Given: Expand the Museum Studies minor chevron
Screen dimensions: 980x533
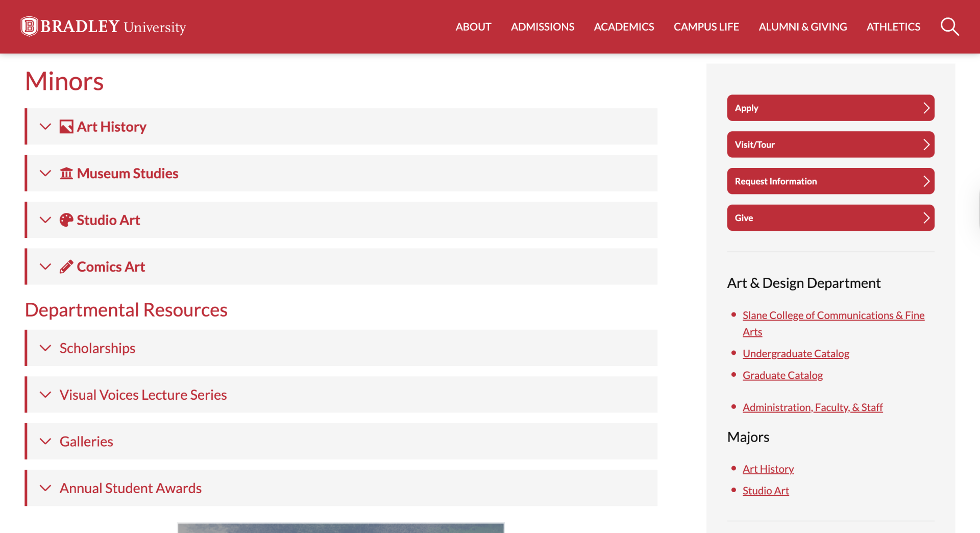Looking at the screenshot, I should [x=45, y=173].
